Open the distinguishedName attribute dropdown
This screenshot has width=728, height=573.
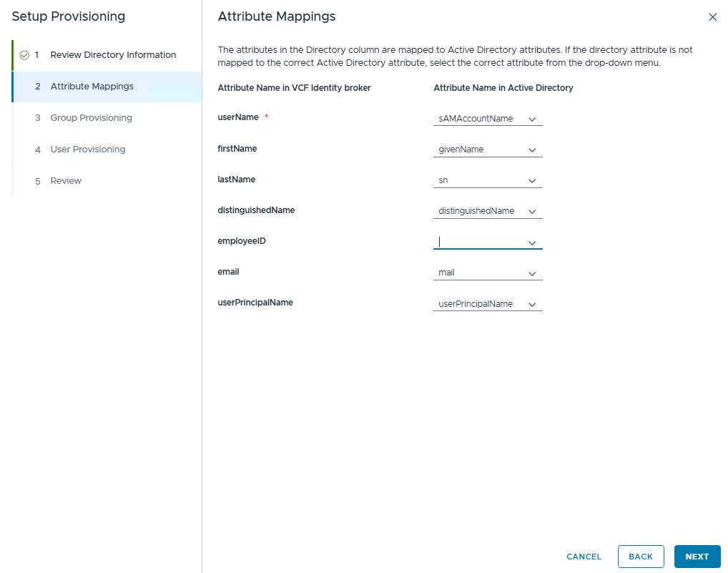pyautogui.click(x=488, y=211)
